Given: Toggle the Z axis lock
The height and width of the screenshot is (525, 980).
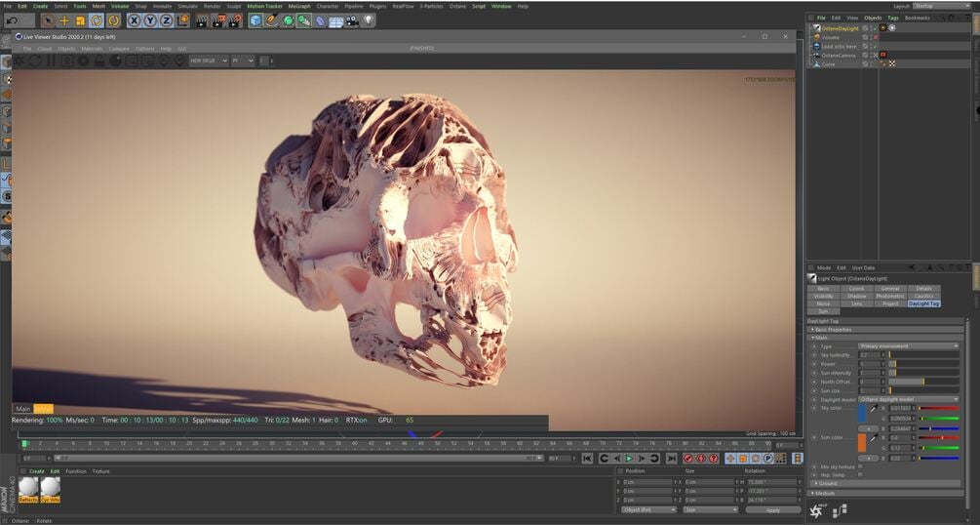Looking at the screenshot, I should tap(164, 20).
